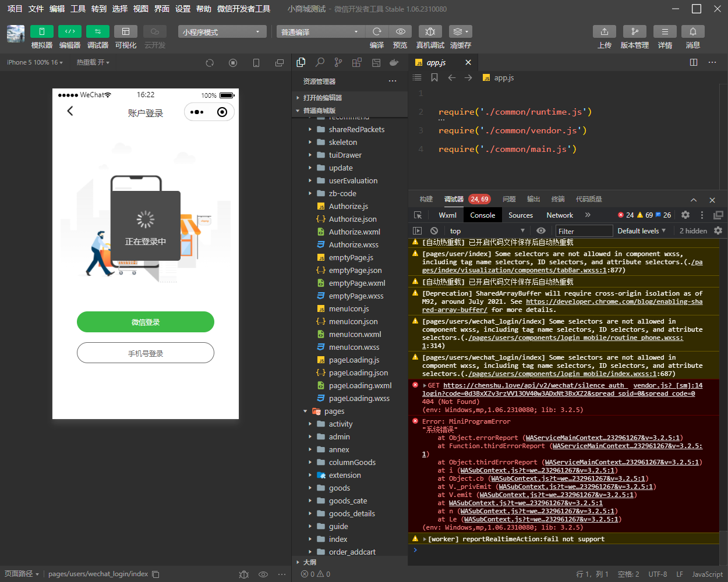The height and width of the screenshot is (582, 728).
Task: Open the 项目 menu
Action: point(15,9)
